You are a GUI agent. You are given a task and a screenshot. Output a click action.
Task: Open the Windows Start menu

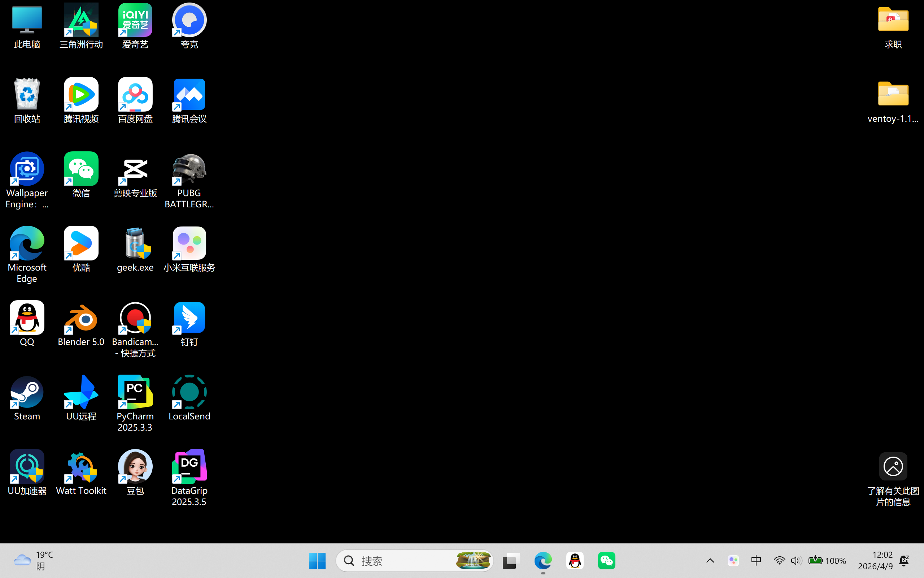point(317,561)
